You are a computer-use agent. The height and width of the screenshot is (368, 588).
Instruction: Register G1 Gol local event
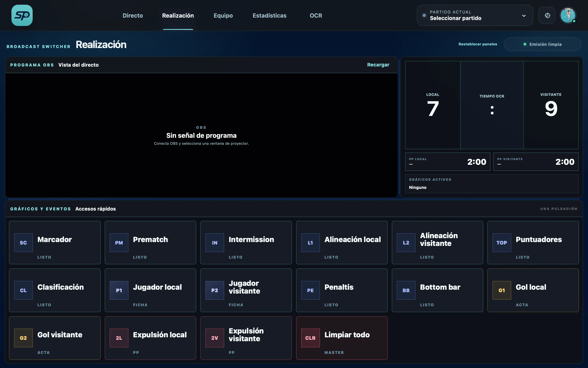(x=533, y=290)
